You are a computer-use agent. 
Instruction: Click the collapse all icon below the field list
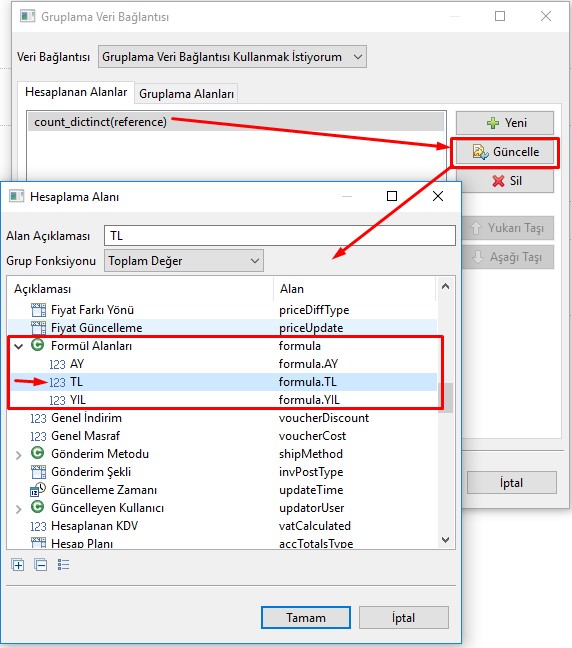tap(41, 565)
